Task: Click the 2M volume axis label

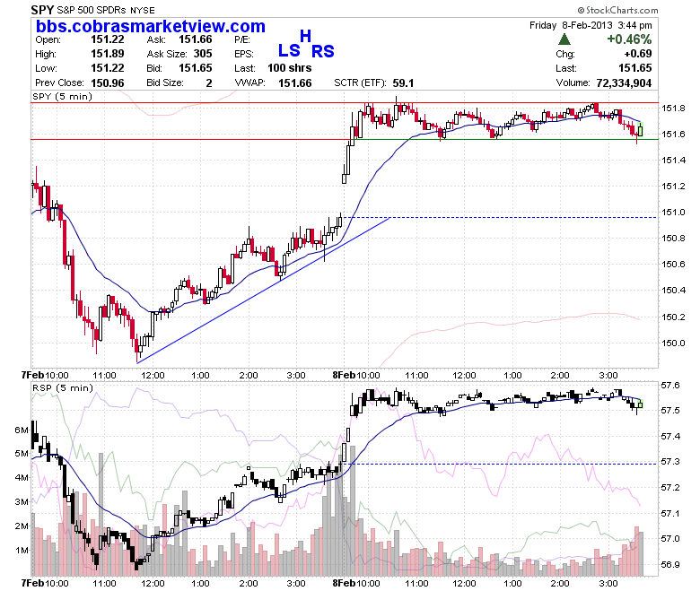Action: pyautogui.click(x=22, y=526)
